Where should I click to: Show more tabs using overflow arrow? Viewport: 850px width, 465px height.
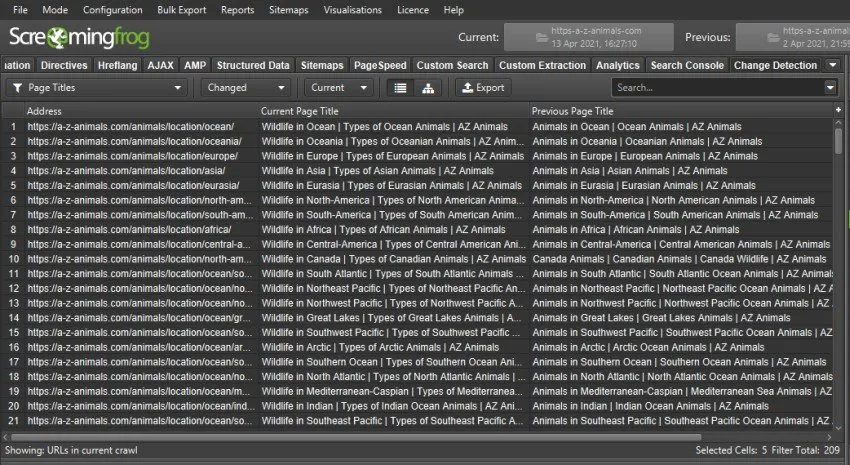click(x=833, y=65)
